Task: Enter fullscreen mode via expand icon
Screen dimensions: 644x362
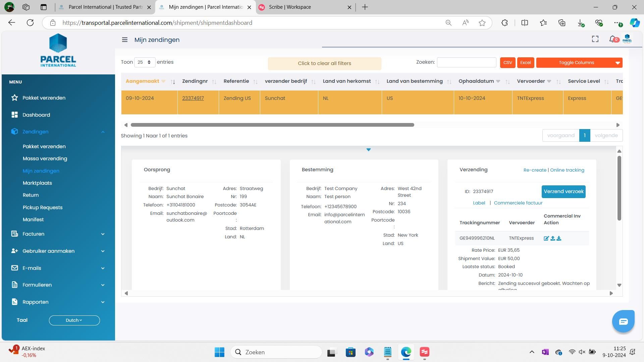Action: click(595, 40)
